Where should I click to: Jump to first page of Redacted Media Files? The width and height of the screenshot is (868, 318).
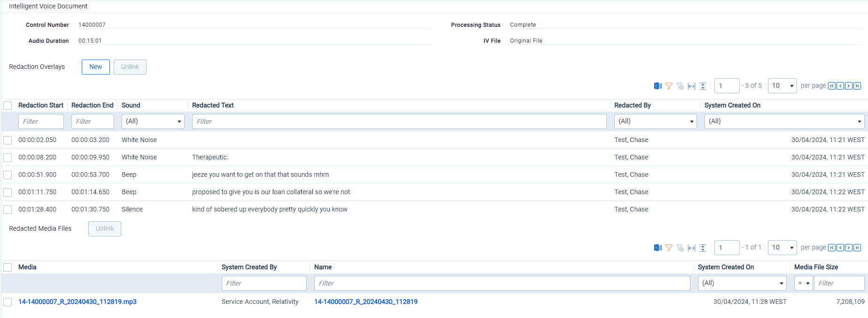tap(832, 248)
